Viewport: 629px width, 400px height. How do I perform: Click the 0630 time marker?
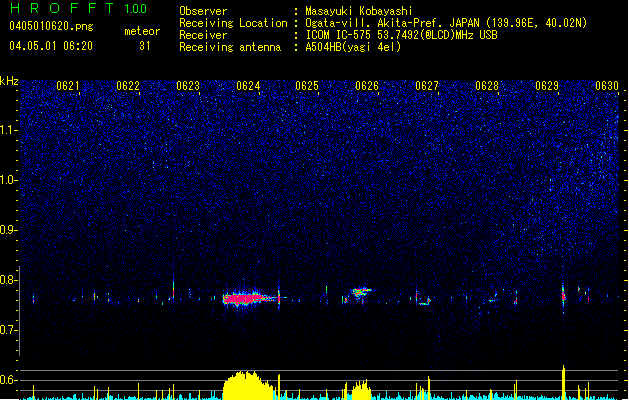coord(607,86)
